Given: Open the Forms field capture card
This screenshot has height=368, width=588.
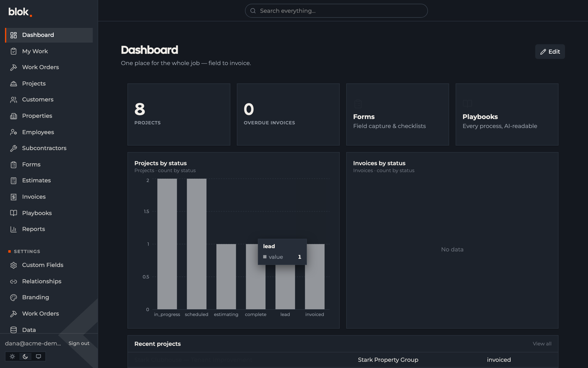Looking at the screenshot, I should coord(397,114).
